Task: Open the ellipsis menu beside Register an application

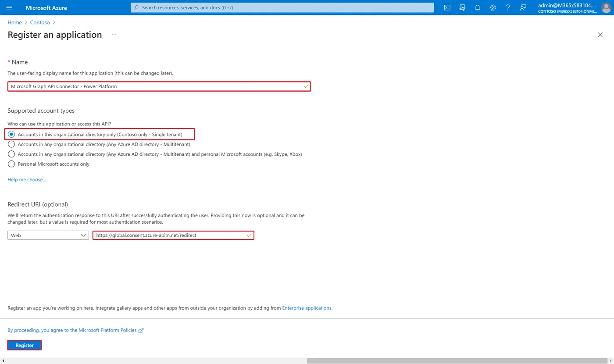Action: tap(114, 35)
